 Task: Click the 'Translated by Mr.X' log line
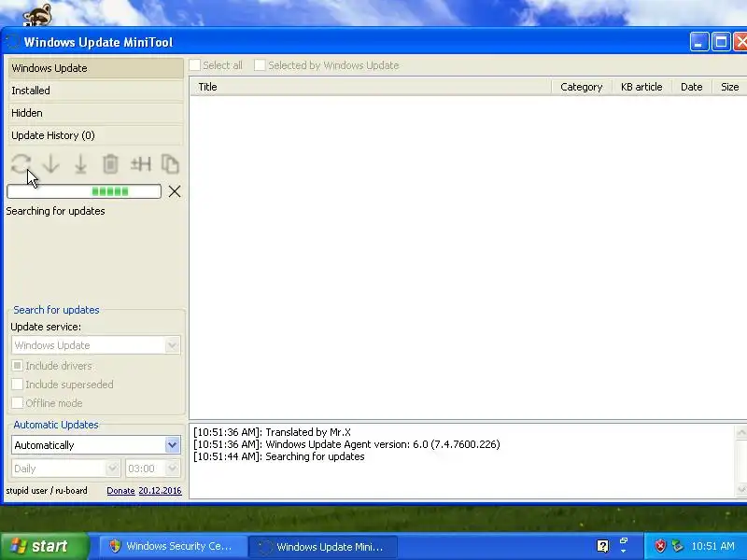point(272,432)
